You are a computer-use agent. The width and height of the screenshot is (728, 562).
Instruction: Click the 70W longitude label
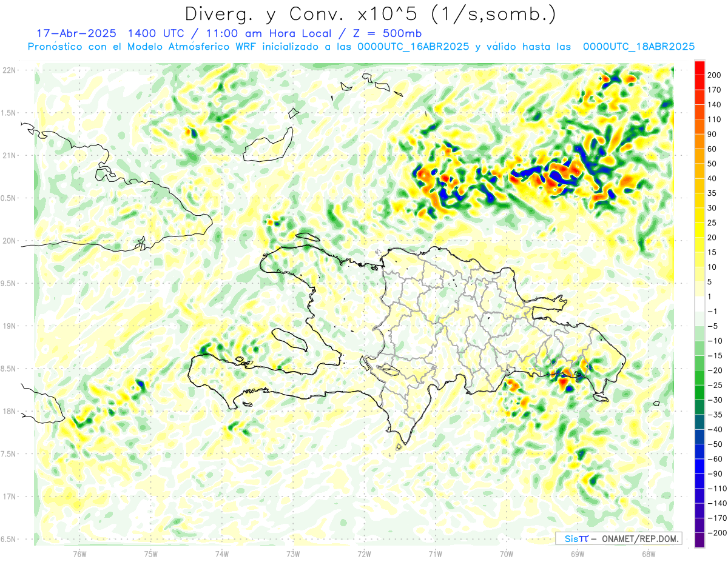pyautogui.click(x=506, y=554)
